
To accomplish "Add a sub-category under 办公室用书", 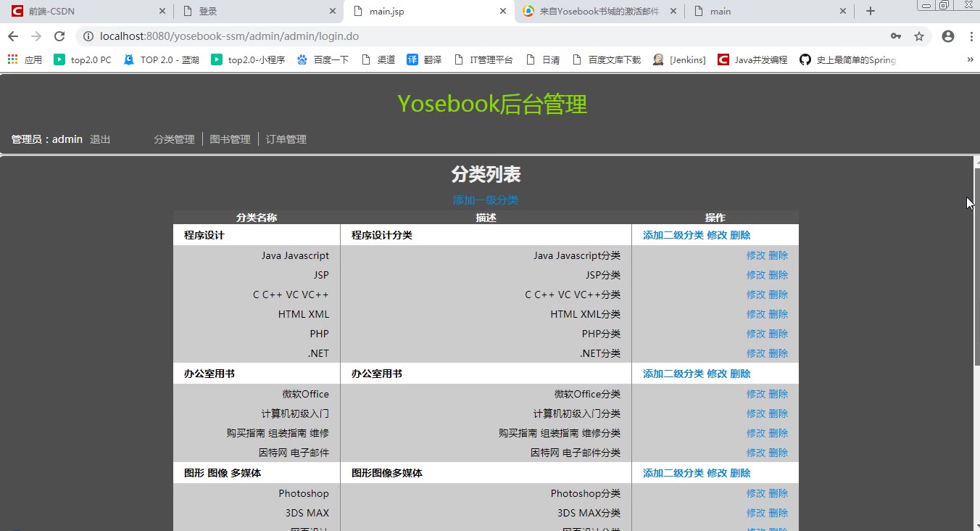I will pyautogui.click(x=673, y=374).
